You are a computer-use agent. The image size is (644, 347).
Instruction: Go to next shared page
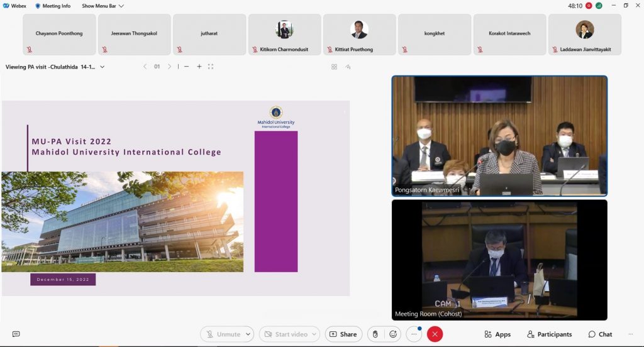(169, 67)
